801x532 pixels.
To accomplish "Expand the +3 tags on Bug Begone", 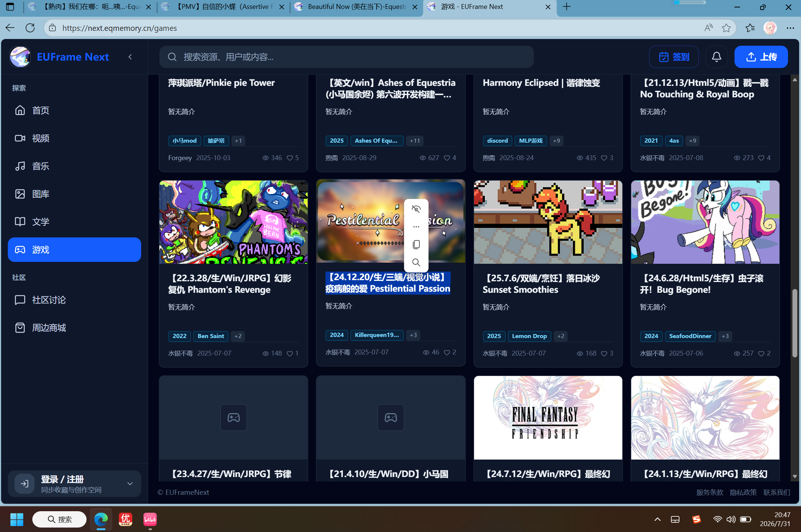I will [x=725, y=336].
